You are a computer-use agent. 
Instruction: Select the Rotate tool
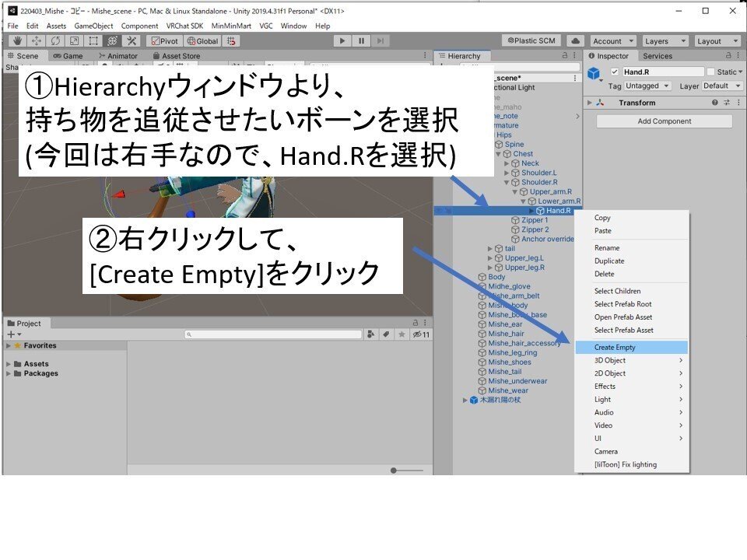coord(55,41)
